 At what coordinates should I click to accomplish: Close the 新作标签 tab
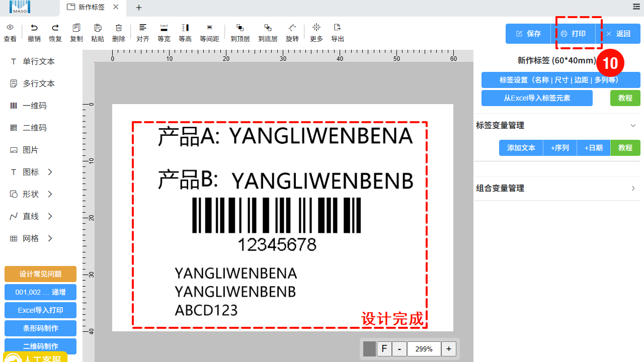tap(116, 8)
